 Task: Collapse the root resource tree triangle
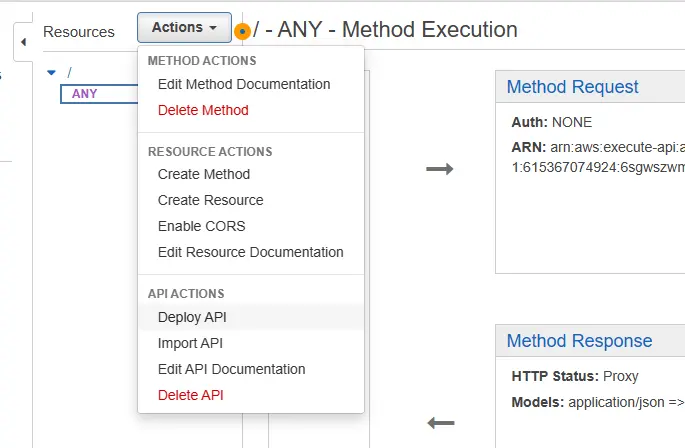(x=51, y=72)
